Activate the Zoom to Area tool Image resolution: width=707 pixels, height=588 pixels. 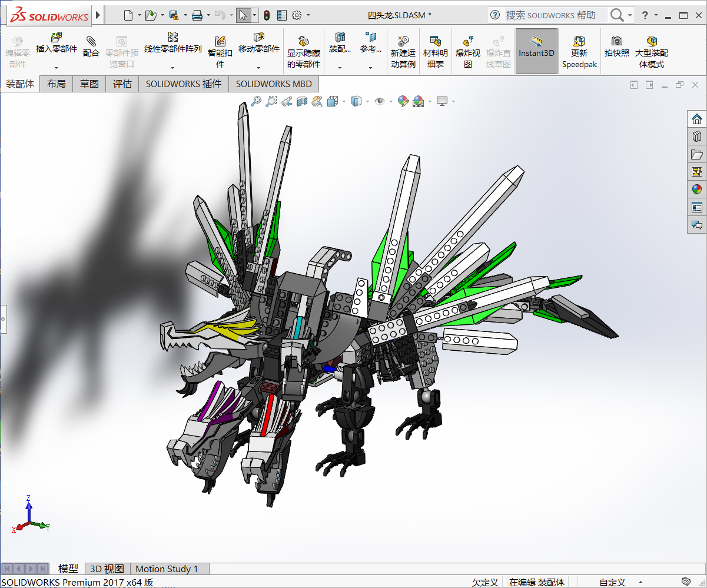(271, 101)
